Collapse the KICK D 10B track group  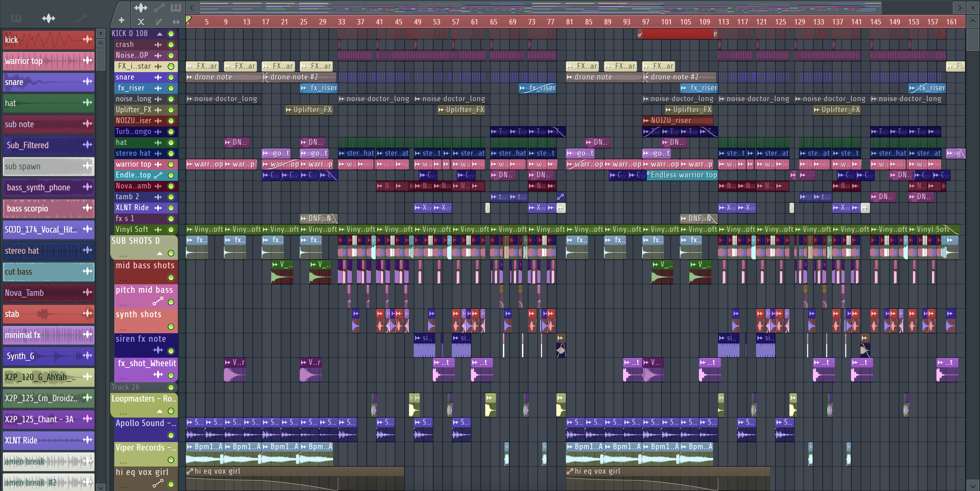(x=160, y=34)
